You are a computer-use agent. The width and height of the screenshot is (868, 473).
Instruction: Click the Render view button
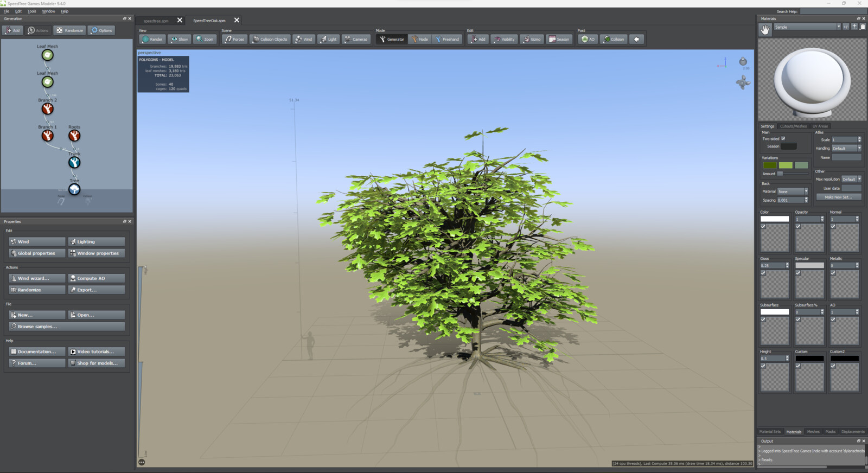tap(152, 39)
